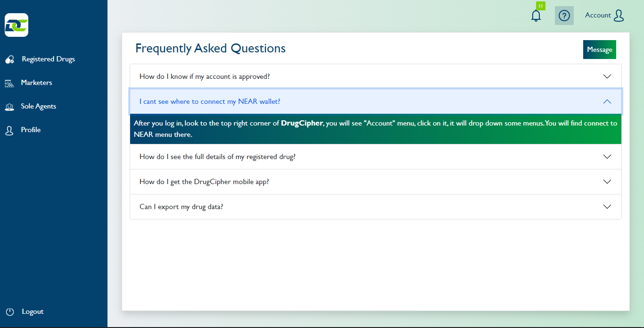Click the Registered Drugs pill icon

(x=9, y=59)
